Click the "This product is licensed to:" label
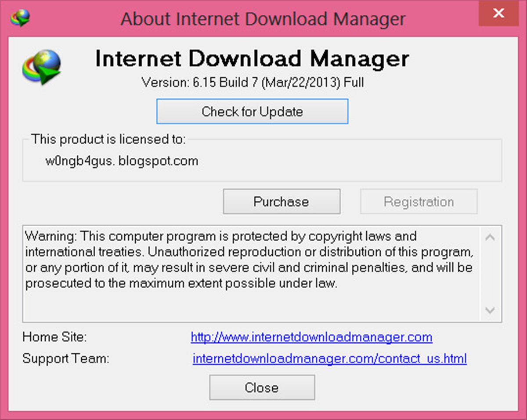The image size is (527, 420). [x=109, y=139]
